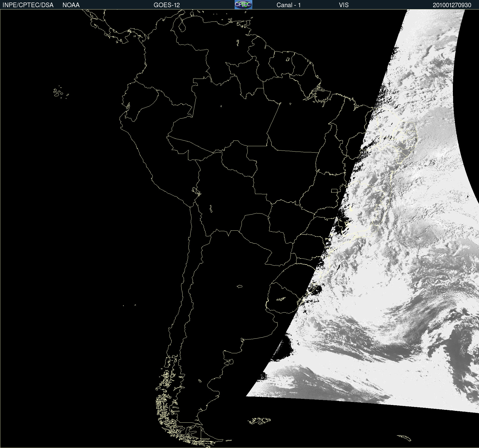This screenshot has height=448, width=479.
Task: Select the GOES-12 satellite label
Action: (167, 5)
